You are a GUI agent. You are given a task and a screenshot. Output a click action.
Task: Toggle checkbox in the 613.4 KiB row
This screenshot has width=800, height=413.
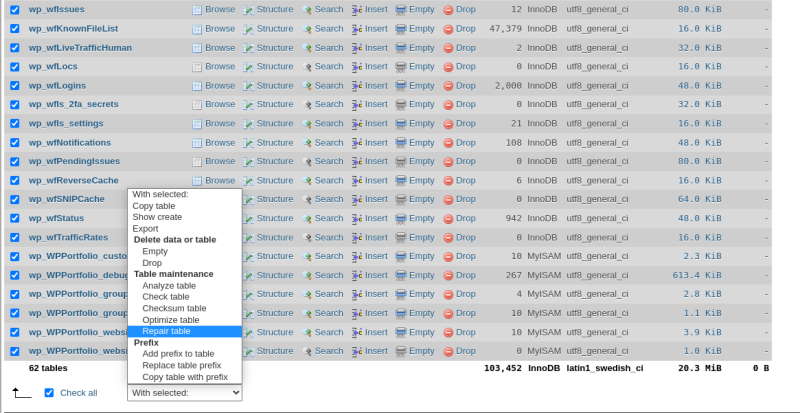tap(15, 275)
